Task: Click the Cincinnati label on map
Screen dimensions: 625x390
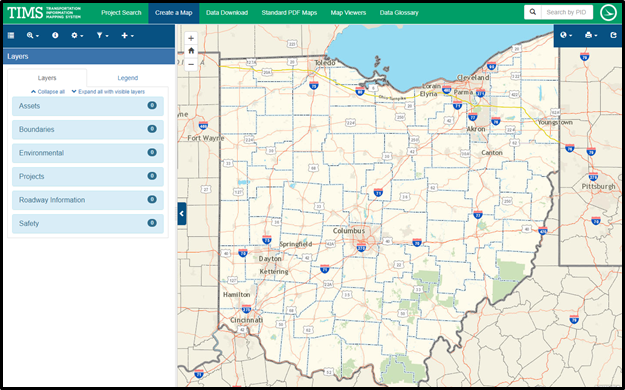Action: tap(246, 320)
